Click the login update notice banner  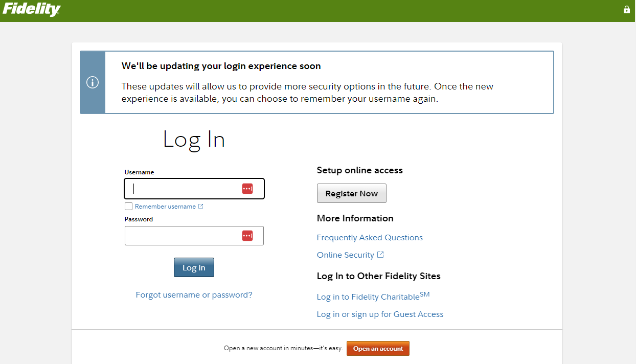pos(317,82)
